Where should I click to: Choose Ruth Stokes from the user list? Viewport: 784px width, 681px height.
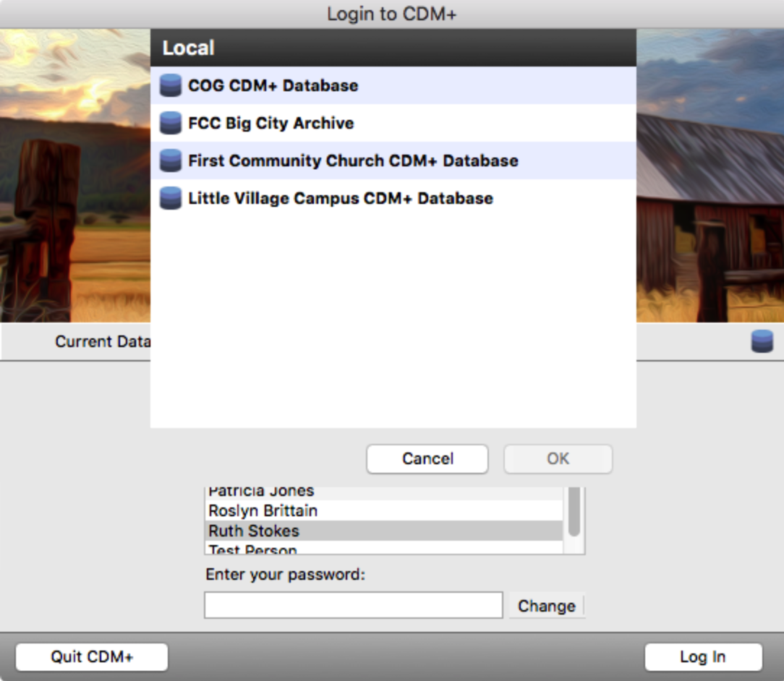(x=253, y=531)
